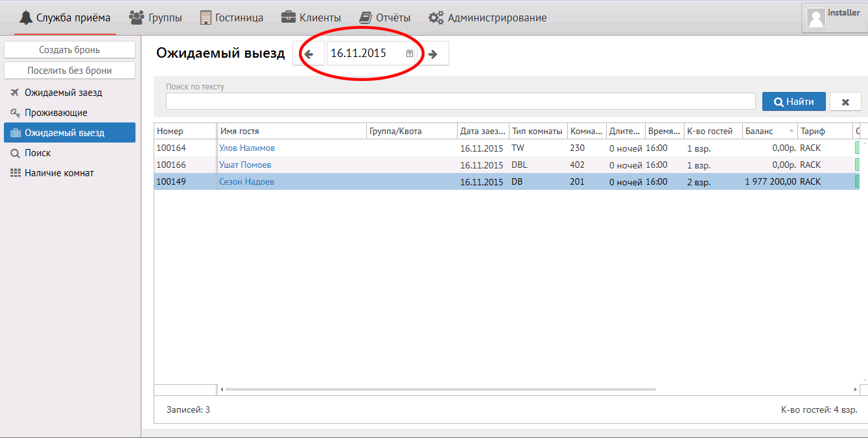This screenshot has width=868, height=438.
Task: Open Наличие комнат in the sidebar
Action: pyautogui.click(x=59, y=173)
